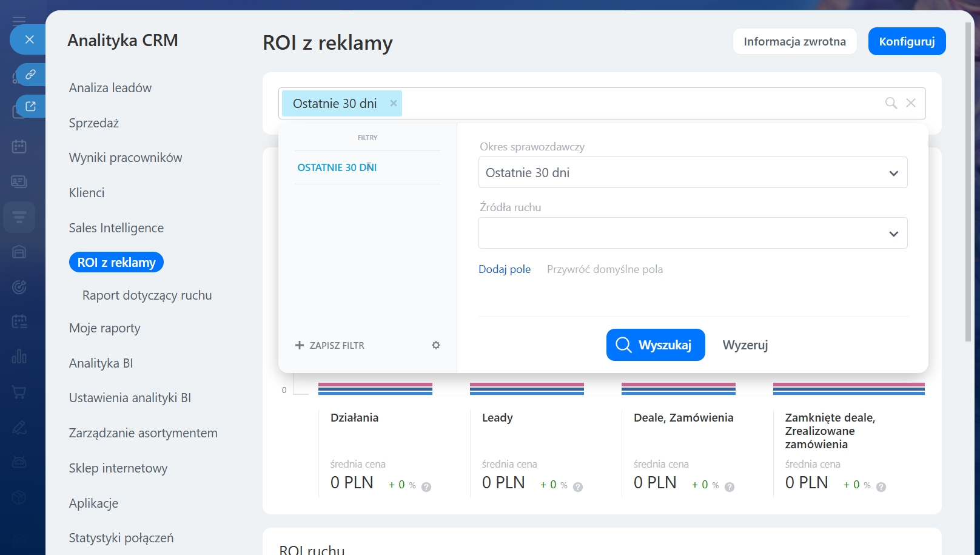Expand the Okres sprawozdawczy dropdown
The height and width of the screenshot is (555, 980).
coord(693,173)
